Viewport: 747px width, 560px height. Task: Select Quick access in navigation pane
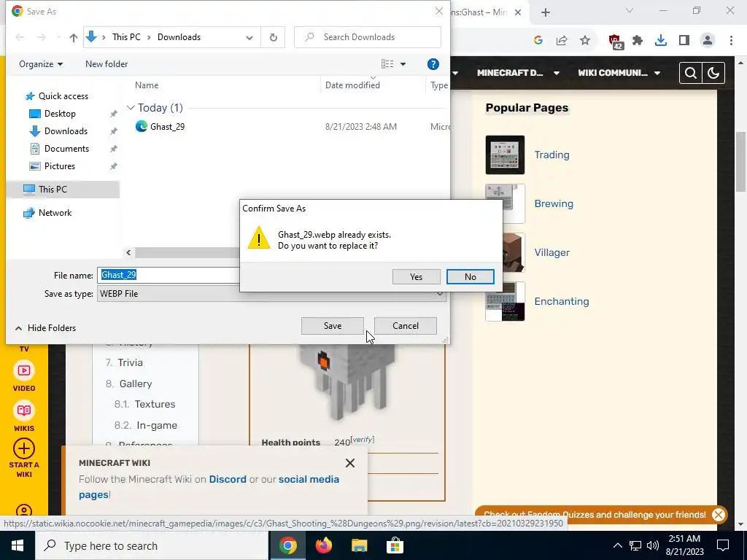[x=63, y=96]
